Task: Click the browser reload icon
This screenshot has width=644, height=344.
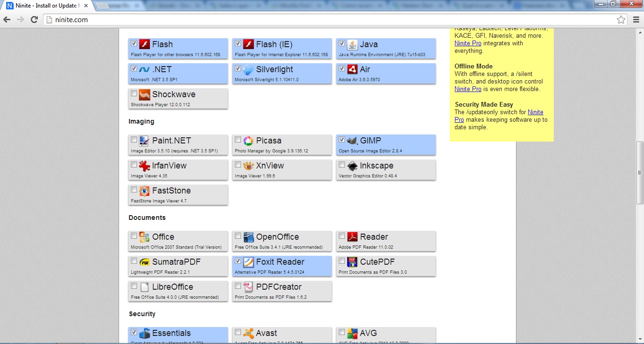Action: pyautogui.click(x=34, y=19)
